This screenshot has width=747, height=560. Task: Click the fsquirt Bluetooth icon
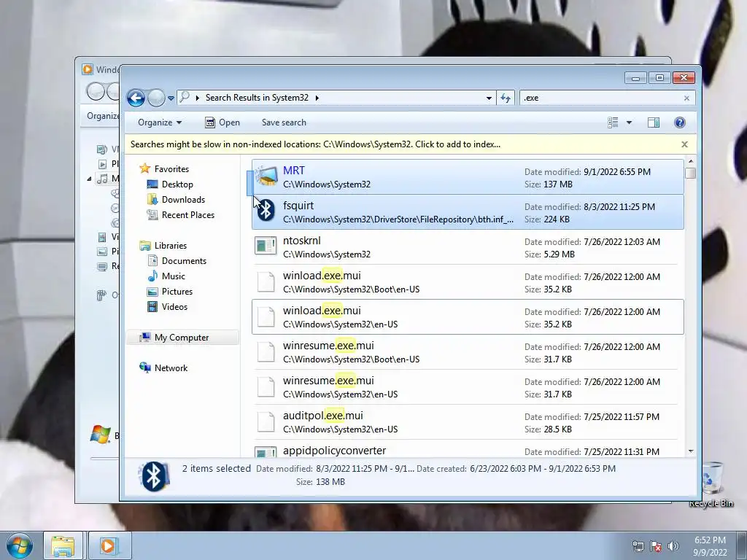pyautogui.click(x=266, y=211)
